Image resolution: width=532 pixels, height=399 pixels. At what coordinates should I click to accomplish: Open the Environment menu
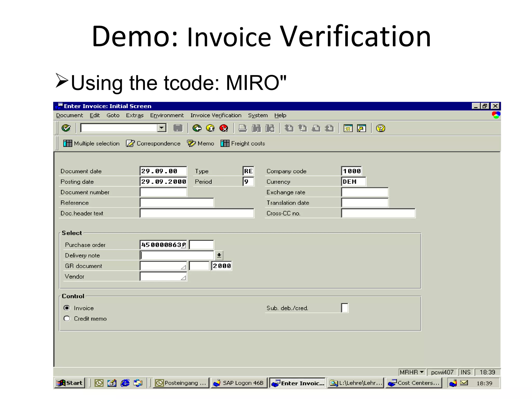pyautogui.click(x=167, y=115)
